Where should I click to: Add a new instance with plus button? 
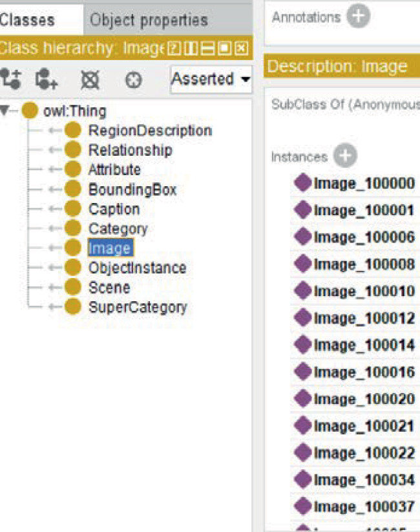[345, 156]
